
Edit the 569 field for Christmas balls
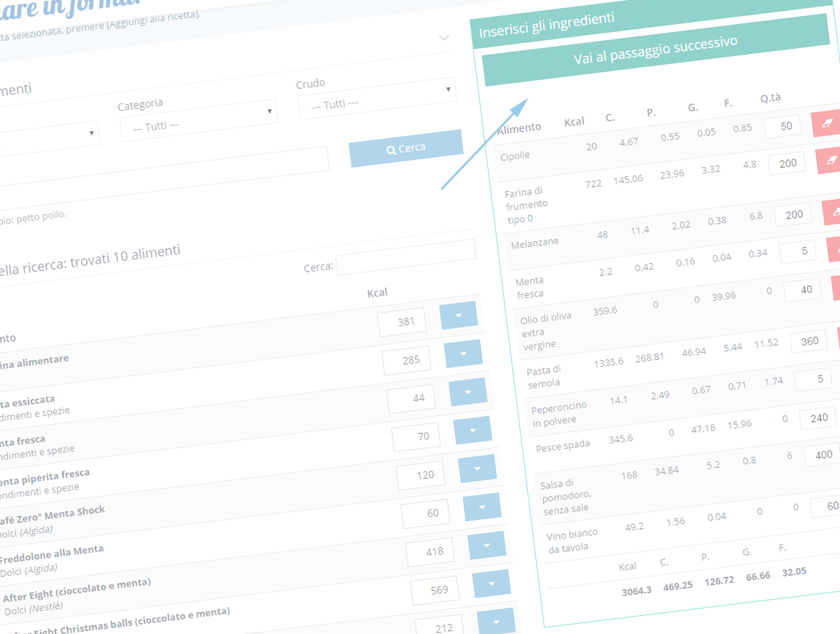point(435,590)
